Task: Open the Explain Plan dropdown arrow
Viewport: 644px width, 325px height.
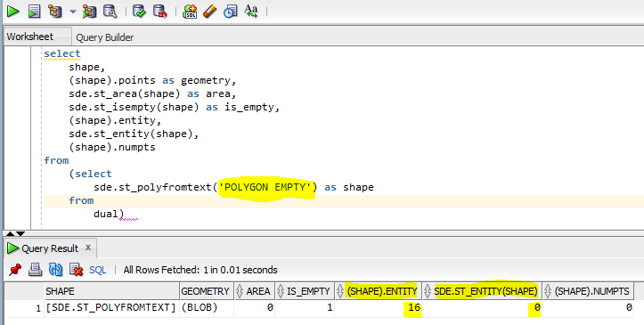Action: tap(73, 12)
